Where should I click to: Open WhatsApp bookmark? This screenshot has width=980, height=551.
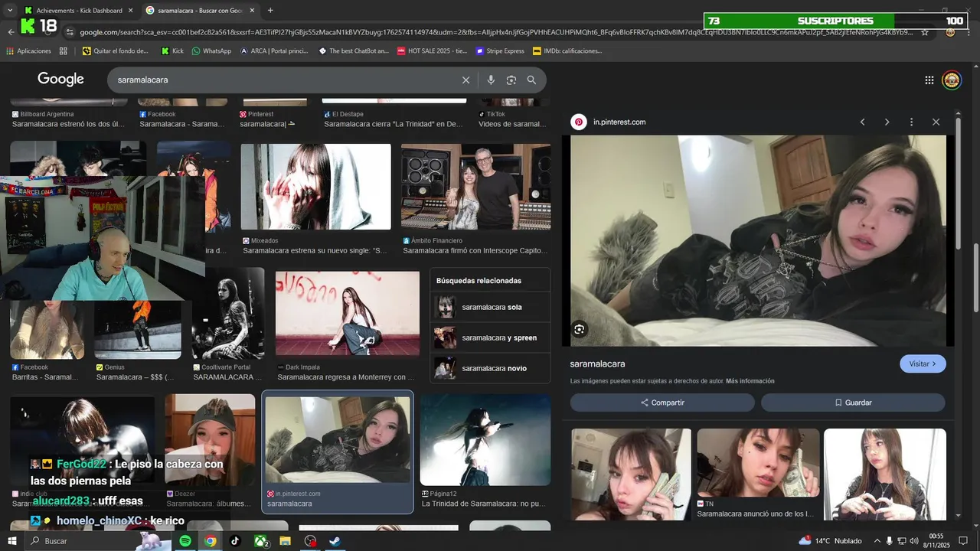point(211,51)
